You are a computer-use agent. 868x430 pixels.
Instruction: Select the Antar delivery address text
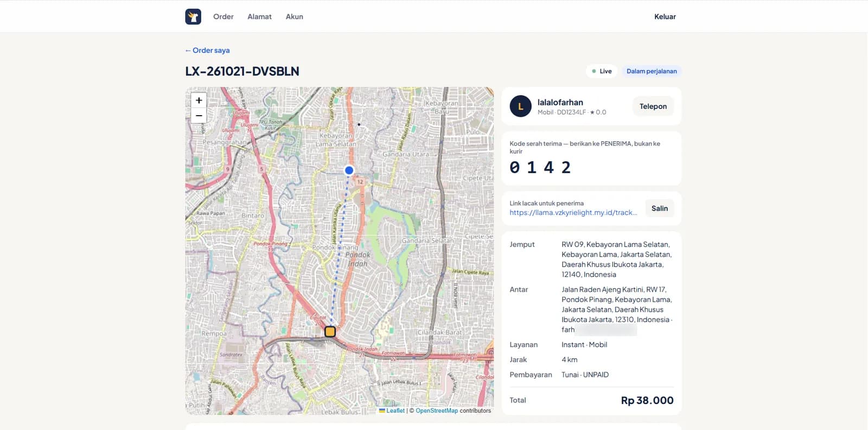click(617, 309)
